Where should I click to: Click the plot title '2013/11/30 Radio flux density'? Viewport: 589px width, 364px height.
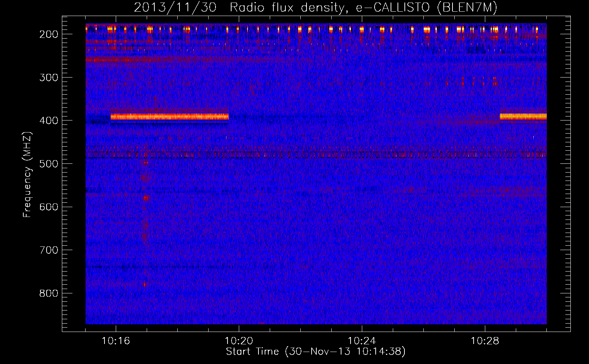(239, 7)
